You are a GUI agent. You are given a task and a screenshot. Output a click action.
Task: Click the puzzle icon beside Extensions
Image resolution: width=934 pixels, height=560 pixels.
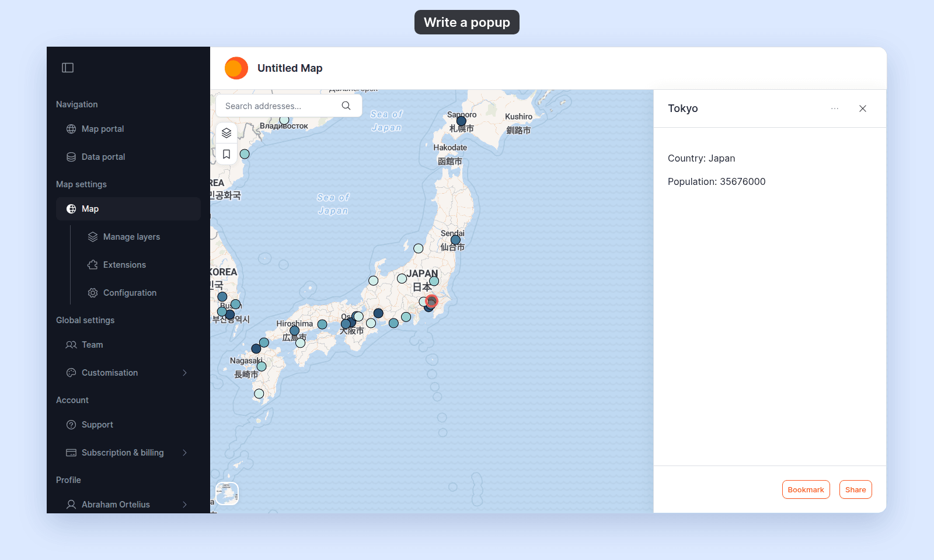[x=93, y=265]
